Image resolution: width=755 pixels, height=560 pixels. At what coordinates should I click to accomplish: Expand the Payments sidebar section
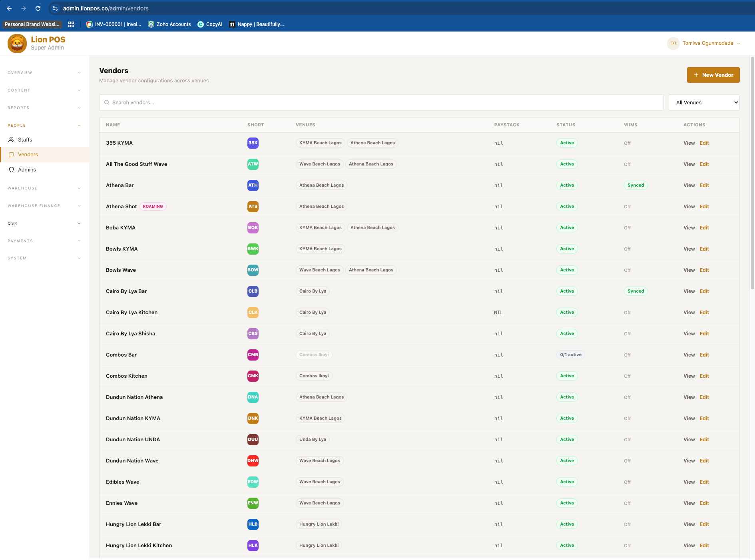pyautogui.click(x=44, y=241)
